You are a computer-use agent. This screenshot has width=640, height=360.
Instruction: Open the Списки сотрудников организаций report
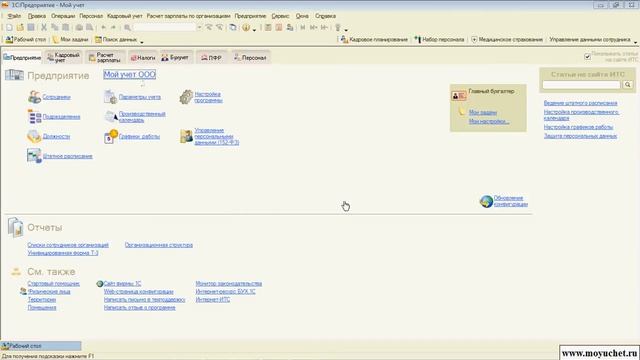click(68, 245)
